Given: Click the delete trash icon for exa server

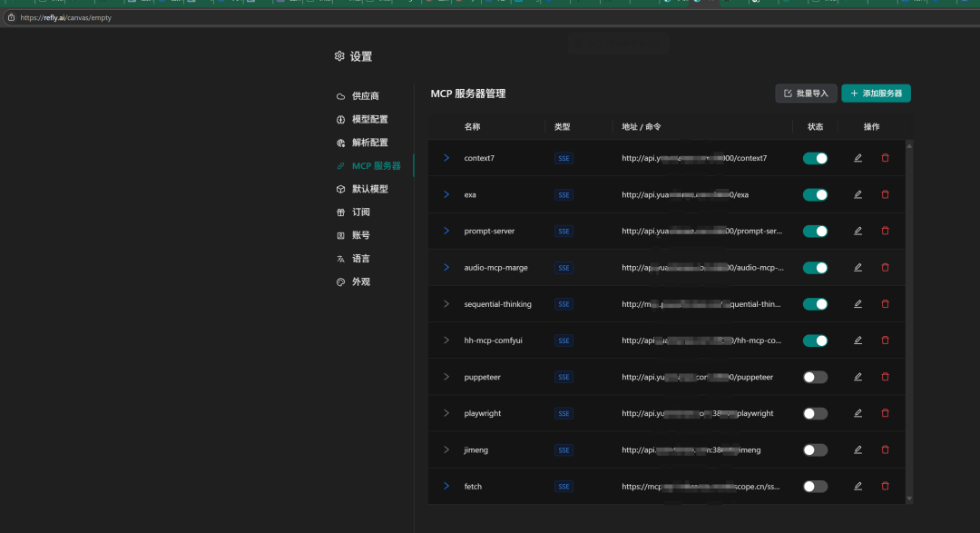Looking at the screenshot, I should pos(886,194).
